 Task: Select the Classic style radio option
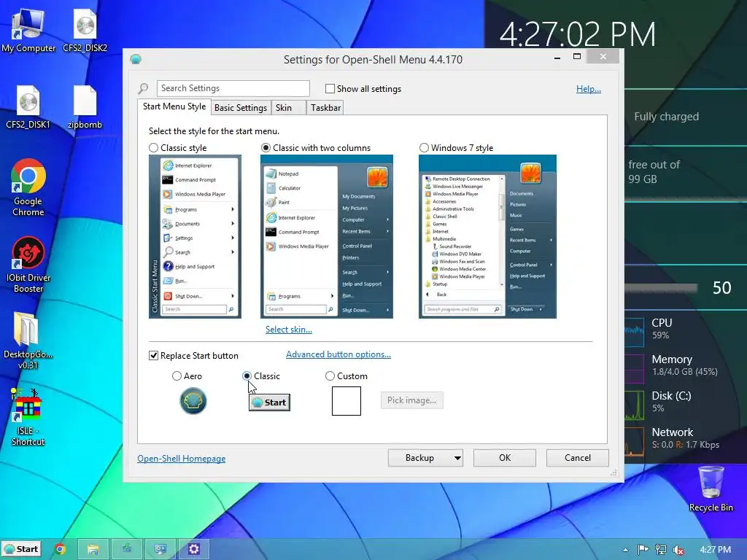[153, 147]
